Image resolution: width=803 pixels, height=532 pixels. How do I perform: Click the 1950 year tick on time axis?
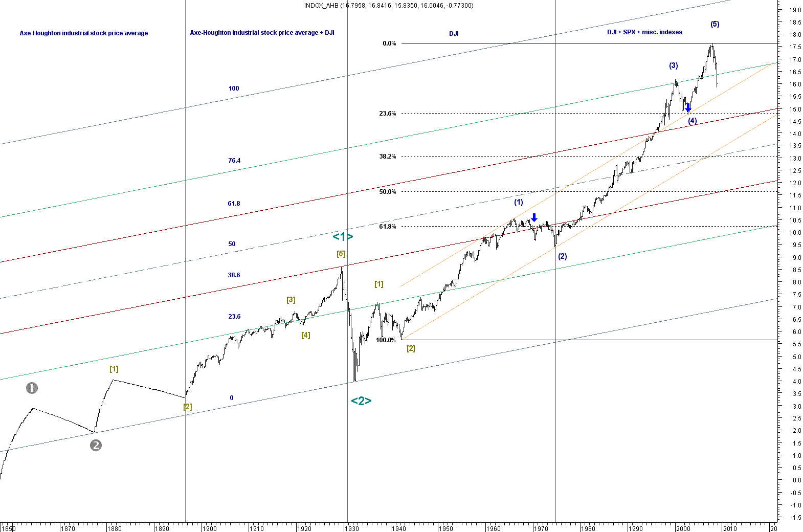point(445,528)
